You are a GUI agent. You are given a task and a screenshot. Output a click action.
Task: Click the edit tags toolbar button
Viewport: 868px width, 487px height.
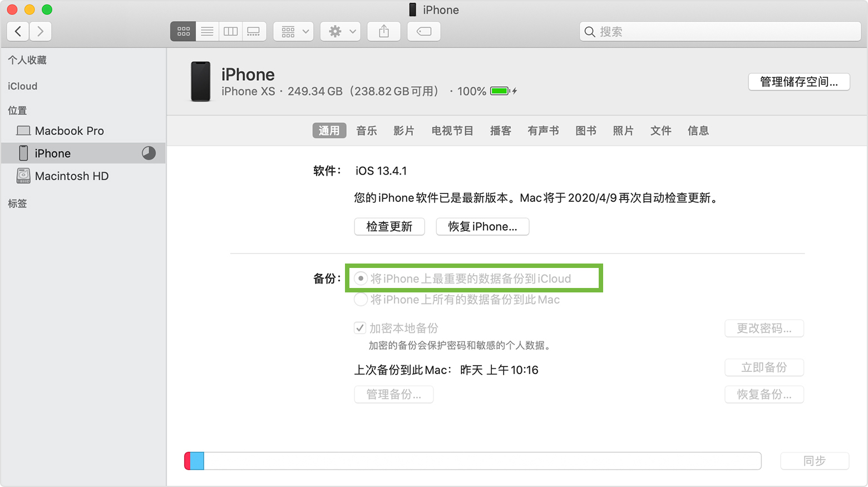pos(424,32)
